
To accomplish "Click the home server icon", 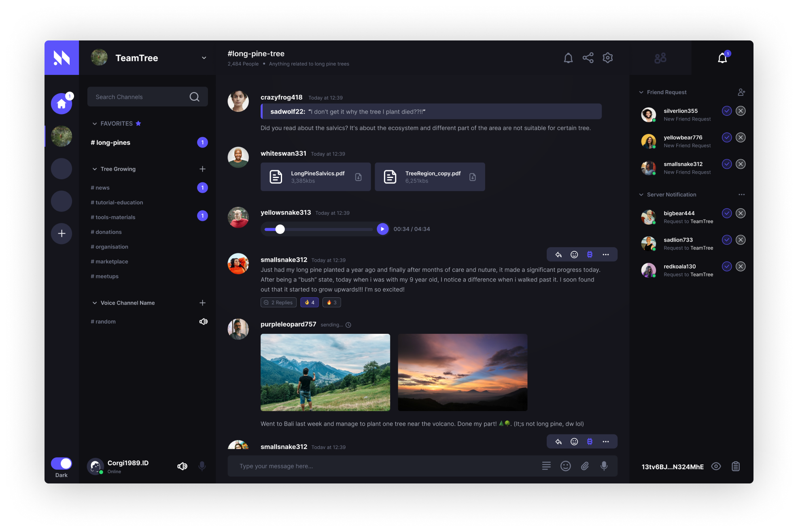I will click(62, 104).
